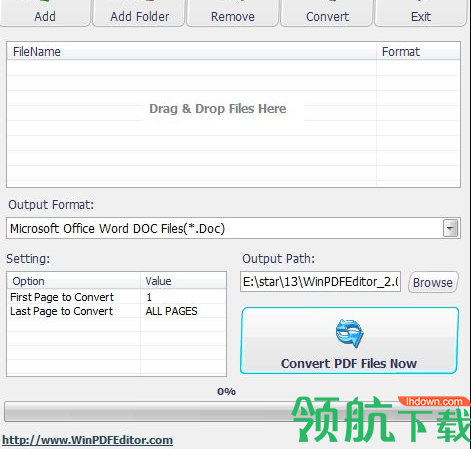The image size is (471, 449).
Task: Click the Convert toolbar button
Action: [327, 13]
